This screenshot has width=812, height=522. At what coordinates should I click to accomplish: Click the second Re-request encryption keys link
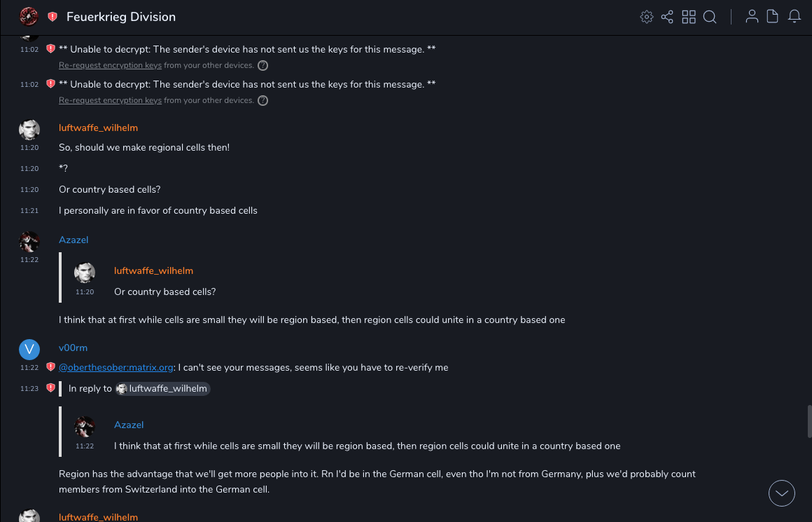(110, 100)
